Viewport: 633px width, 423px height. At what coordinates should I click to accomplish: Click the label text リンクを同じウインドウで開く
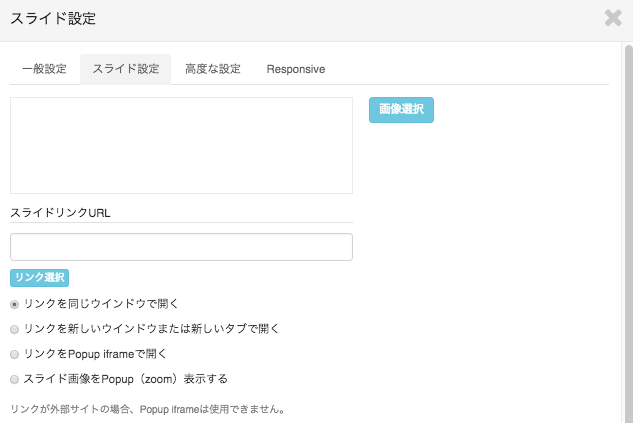tap(101, 304)
